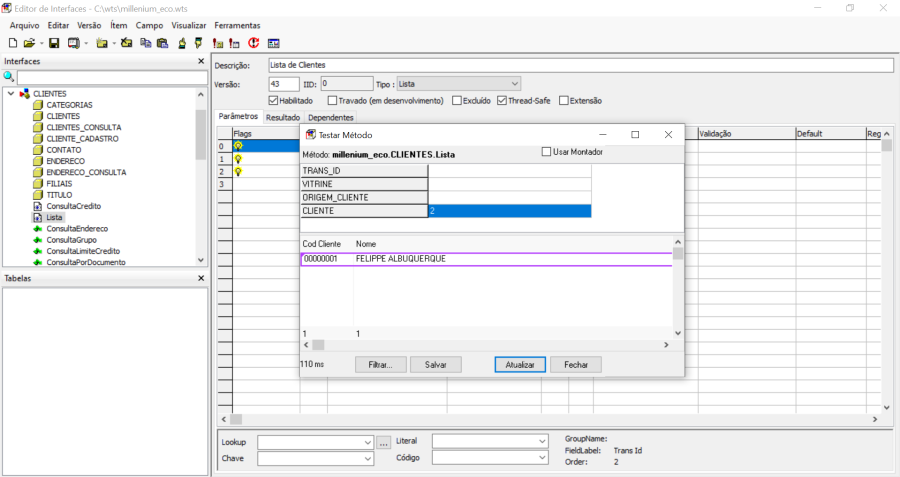Click the form layout window toolbar icon
Screen dimensions: 900x477
click(x=273, y=43)
